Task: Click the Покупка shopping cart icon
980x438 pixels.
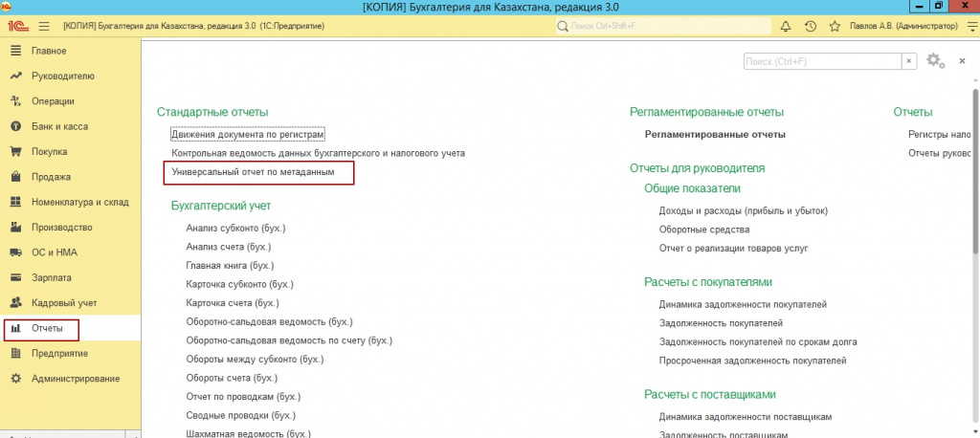Action: [17, 151]
